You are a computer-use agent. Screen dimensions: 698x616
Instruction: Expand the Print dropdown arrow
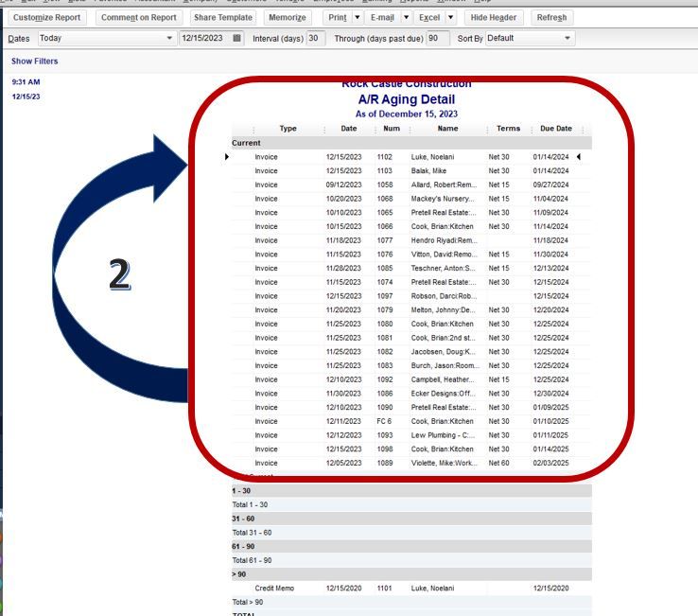coord(357,17)
